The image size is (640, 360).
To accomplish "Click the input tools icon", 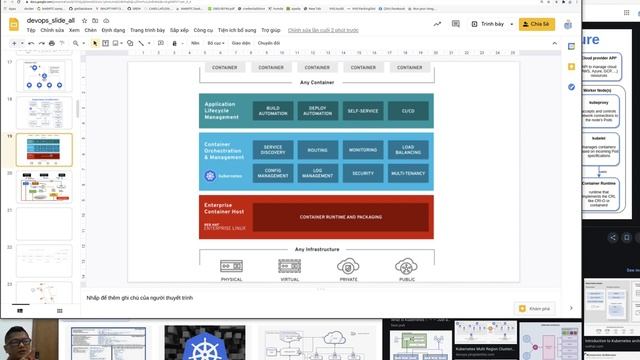I will (x=175, y=43).
